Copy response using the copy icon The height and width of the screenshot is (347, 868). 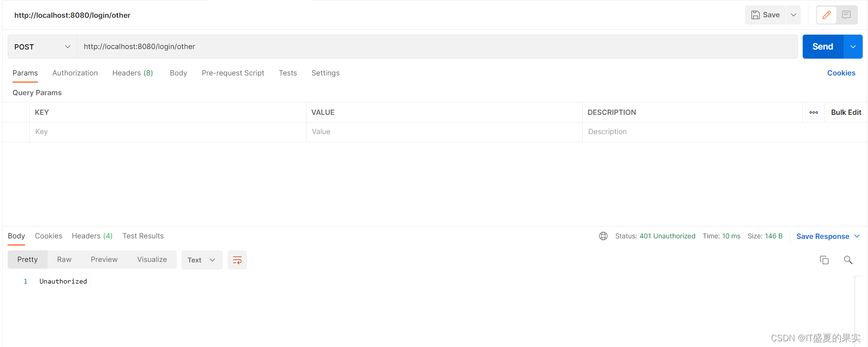(x=824, y=260)
